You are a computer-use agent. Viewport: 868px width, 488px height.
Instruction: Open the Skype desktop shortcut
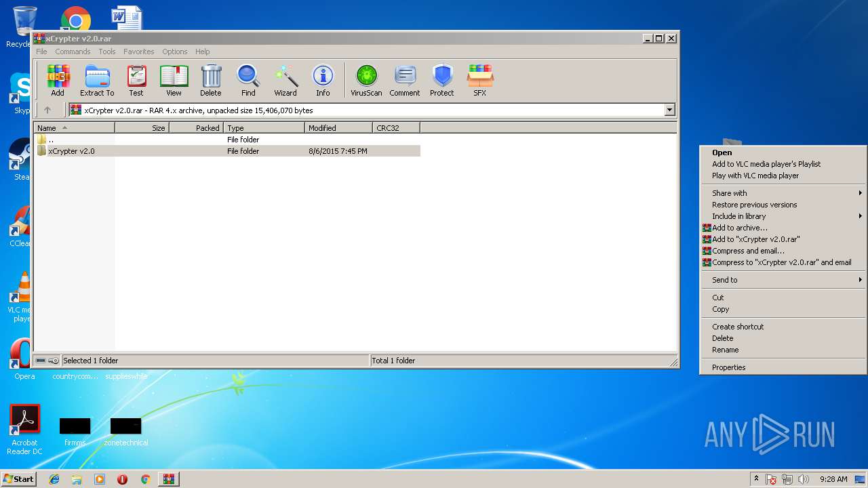(x=22, y=94)
